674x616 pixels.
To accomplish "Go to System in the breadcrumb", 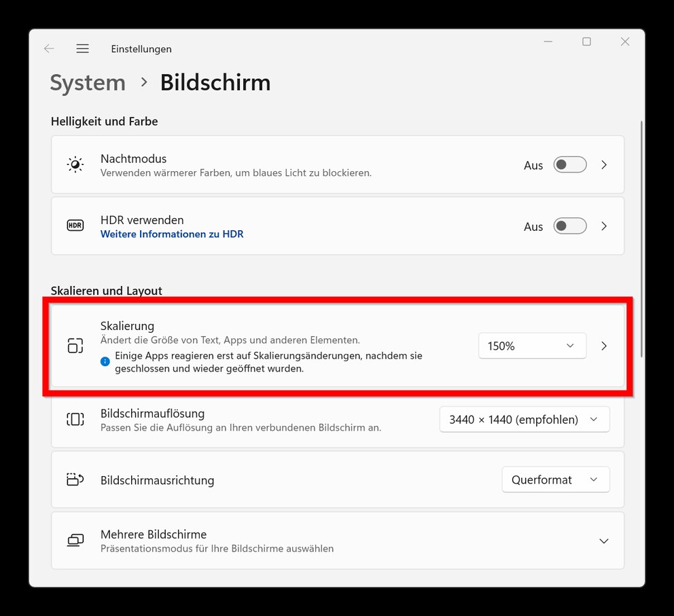I will tap(88, 83).
